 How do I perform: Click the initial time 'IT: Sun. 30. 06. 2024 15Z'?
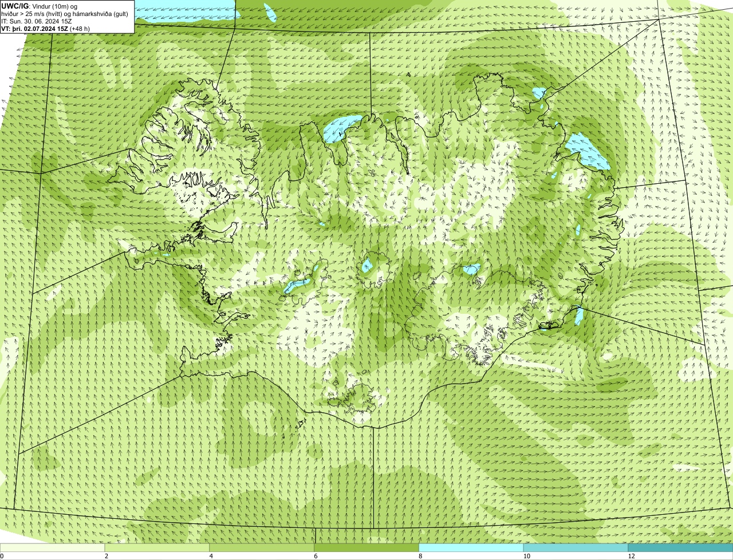point(37,21)
